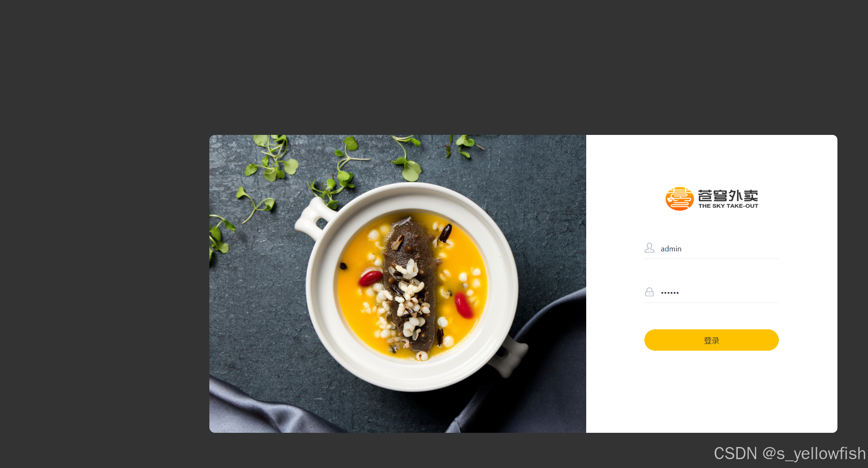The image size is (868, 468).
Task: Click the red jujube on soup's left
Action: [x=371, y=278]
